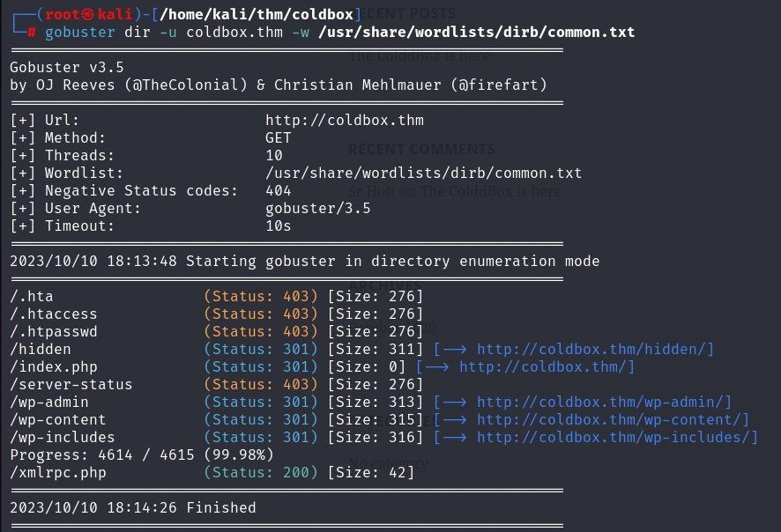This screenshot has width=781, height=532.
Task: Click the User Agent value gobuster/3.5
Action: (317, 209)
